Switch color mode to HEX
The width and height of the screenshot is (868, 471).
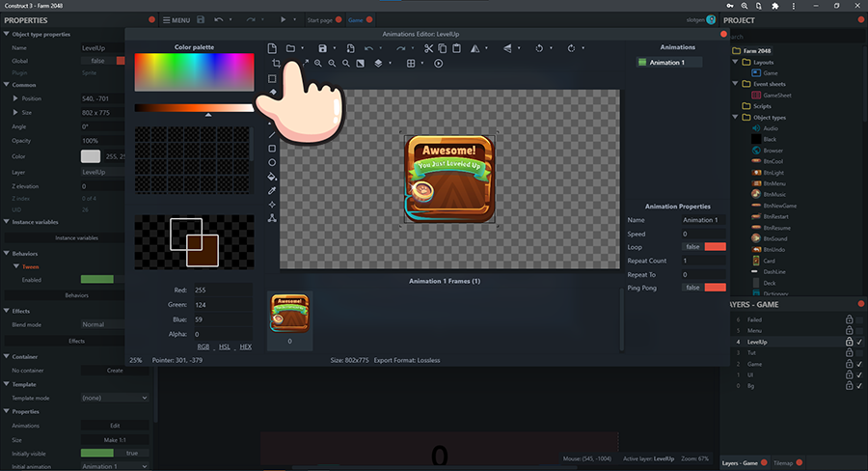coord(246,346)
